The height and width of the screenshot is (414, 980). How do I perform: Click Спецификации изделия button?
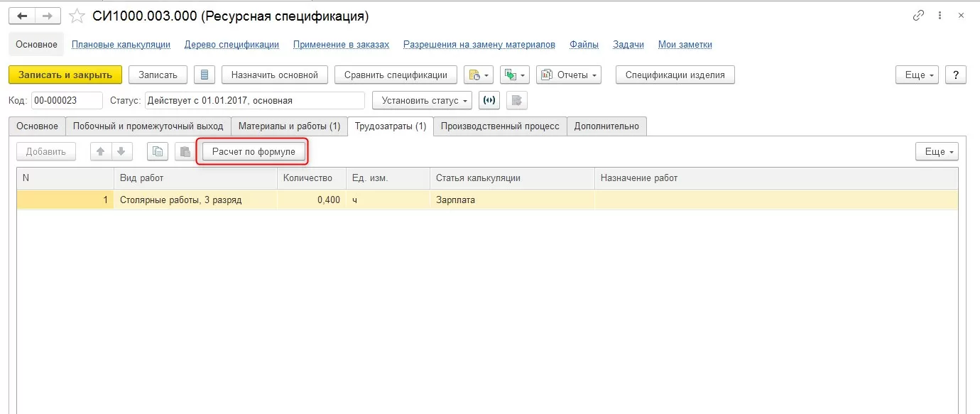tap(675, 75)
